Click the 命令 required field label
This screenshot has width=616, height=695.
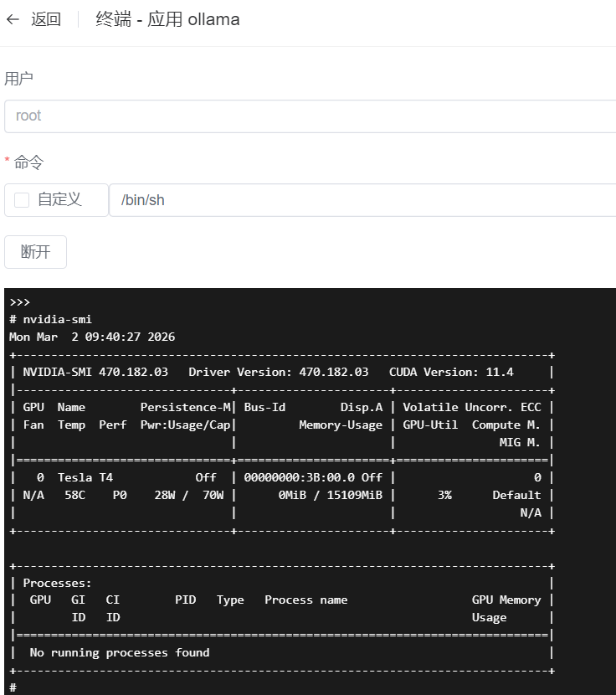pyautogui.click(x=28, y=162)
